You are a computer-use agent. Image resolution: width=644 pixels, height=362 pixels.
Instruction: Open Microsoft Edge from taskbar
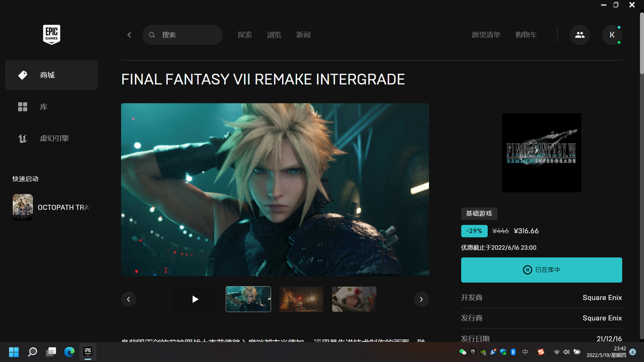pyautogui.click(x=69, y=352)
